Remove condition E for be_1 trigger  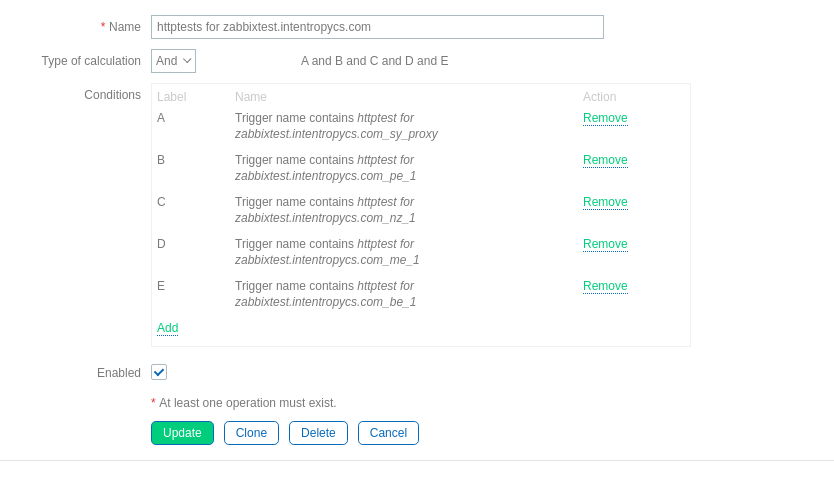tap(605, 286)
